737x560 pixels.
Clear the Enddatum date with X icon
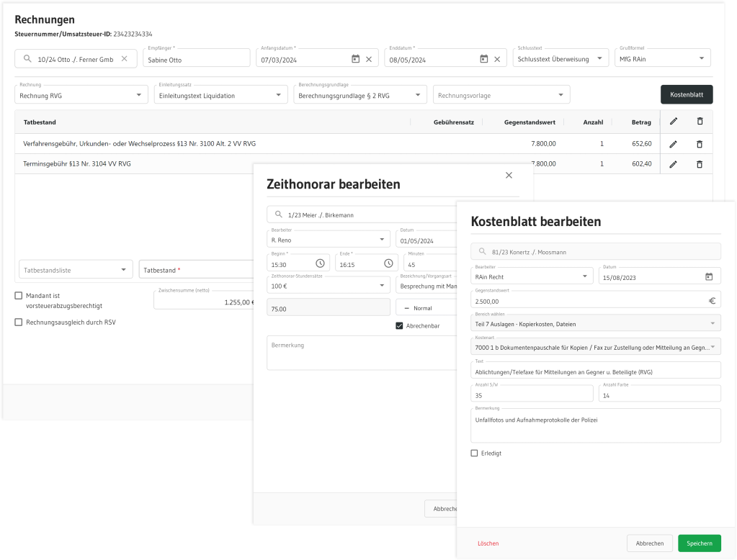pyautogui.click(x=497, y=59)
